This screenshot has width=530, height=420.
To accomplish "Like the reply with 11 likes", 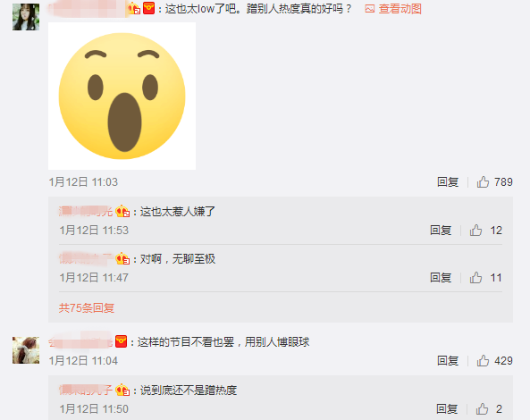I will click(475, 277).
